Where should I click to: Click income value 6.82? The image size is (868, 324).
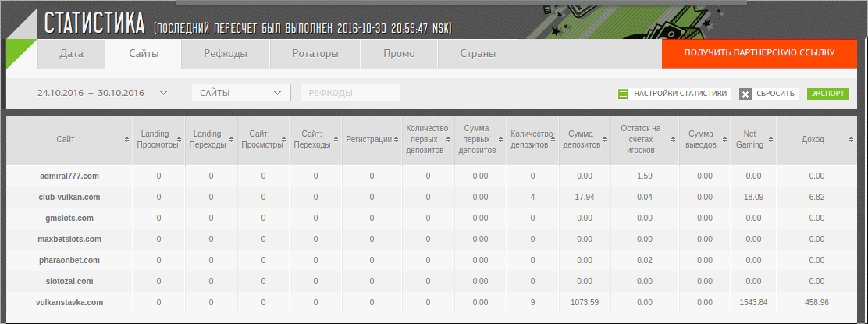(x=816, y=197)
